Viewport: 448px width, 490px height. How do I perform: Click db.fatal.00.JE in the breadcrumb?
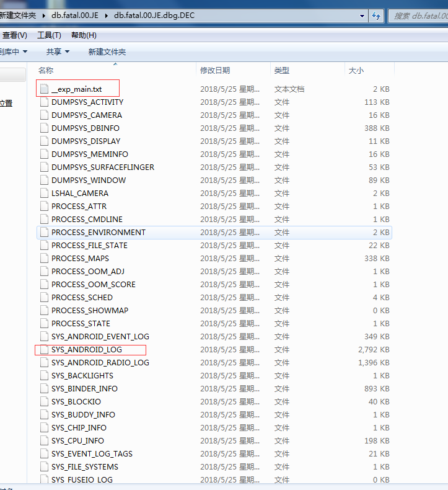(x=75, y=16)
